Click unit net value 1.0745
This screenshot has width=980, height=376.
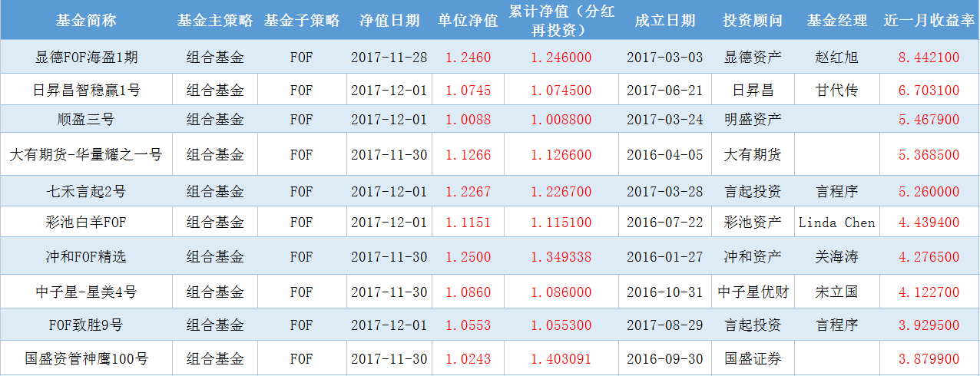[x=468, y=91]
